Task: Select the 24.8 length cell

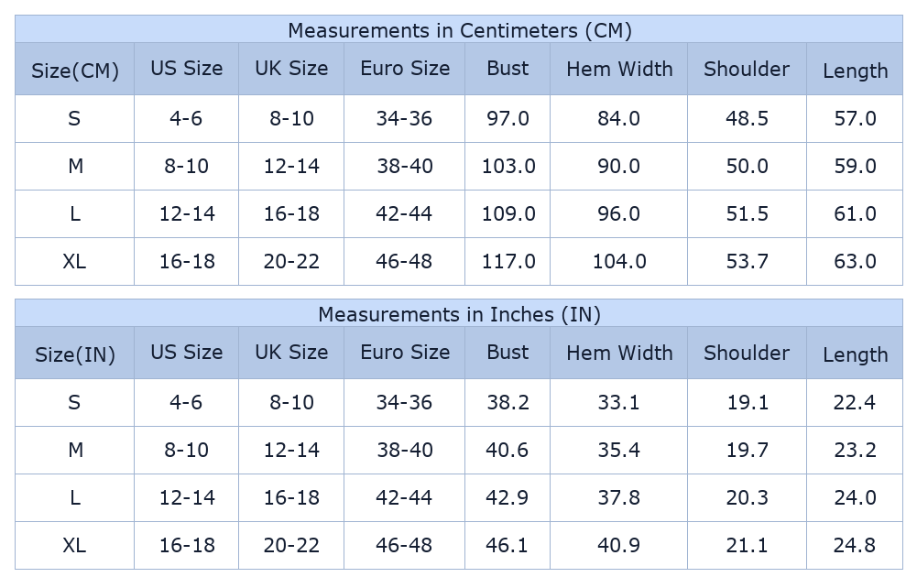Action: [x=855, y=546]
